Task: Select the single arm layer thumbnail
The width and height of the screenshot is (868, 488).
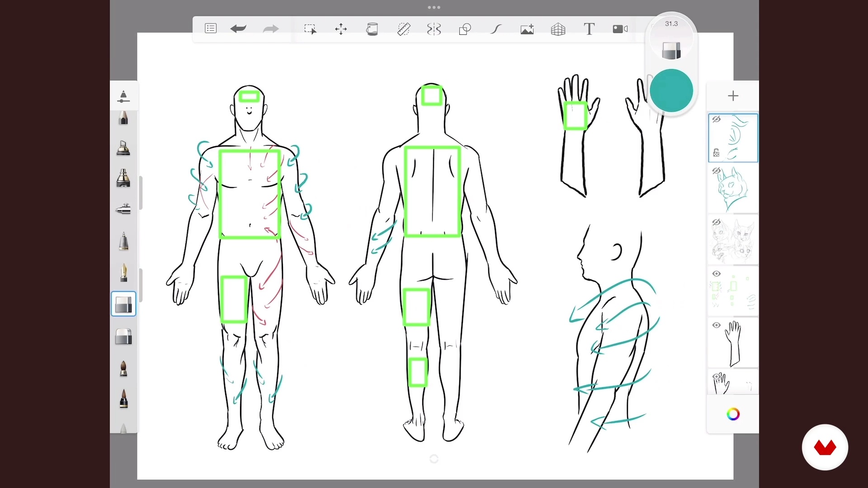Action: tap(733, 343)
